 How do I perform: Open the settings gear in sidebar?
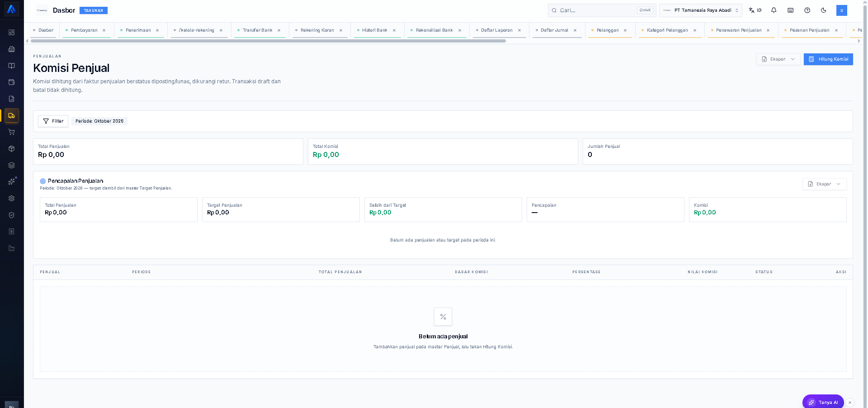click(x=12, y=198)
